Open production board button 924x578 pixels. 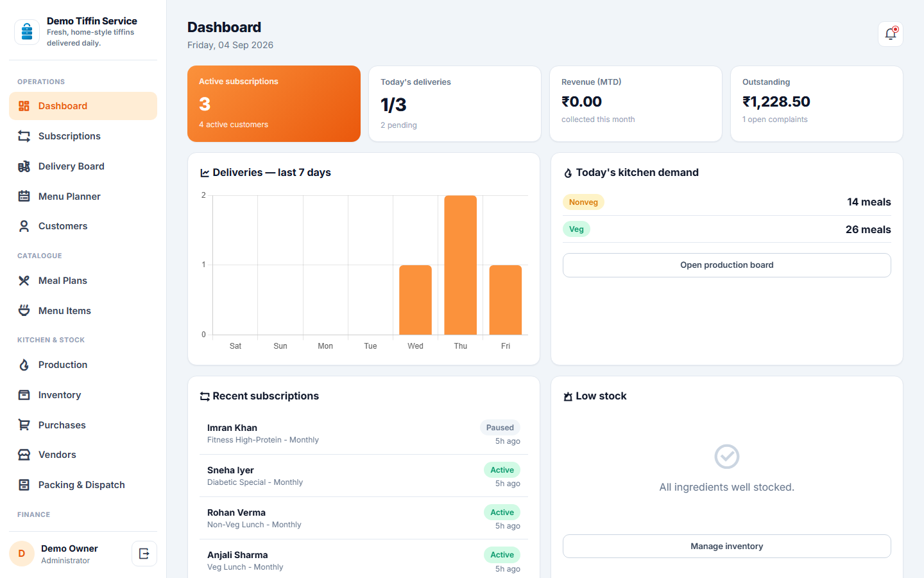point(727,265)
